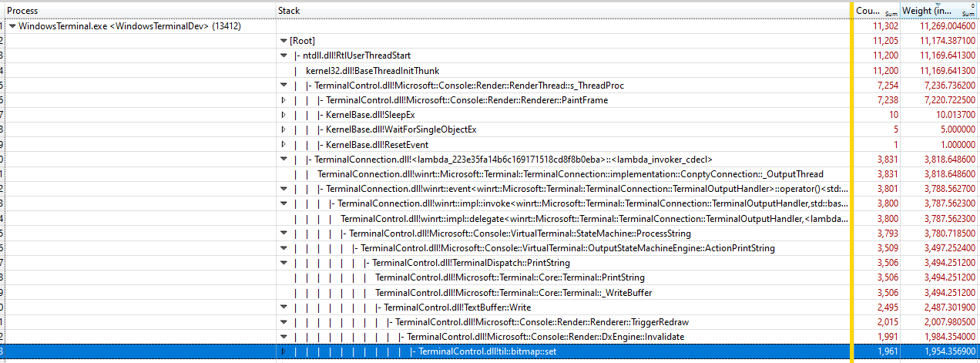Click weight value 11,174.387100

tap(947, 41)
